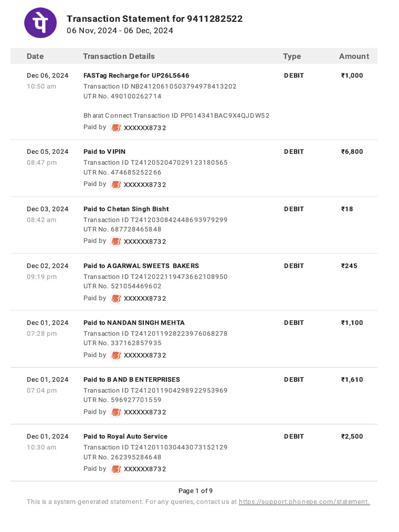This screenshot has width=399, height=532.
Task: Click bank icon under Chetan Singh Bisht payment
Action: pyautogui.click(x=116, y=242)
